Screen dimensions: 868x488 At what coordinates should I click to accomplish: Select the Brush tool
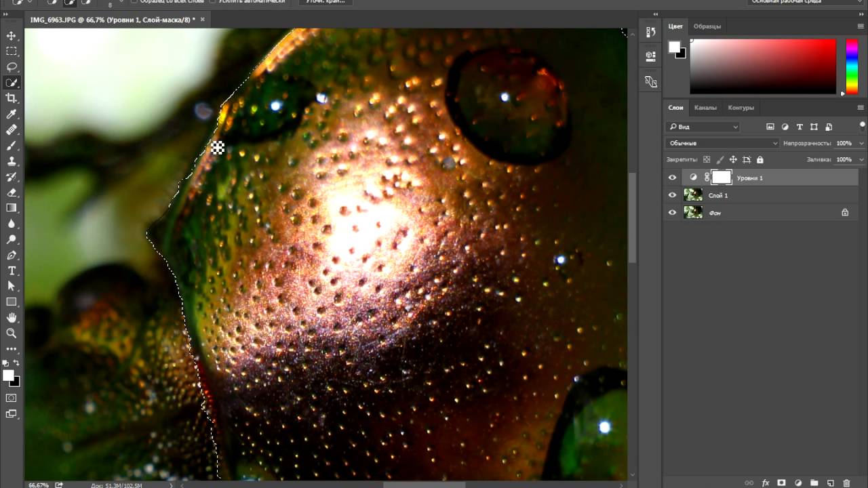coord(12,145)
